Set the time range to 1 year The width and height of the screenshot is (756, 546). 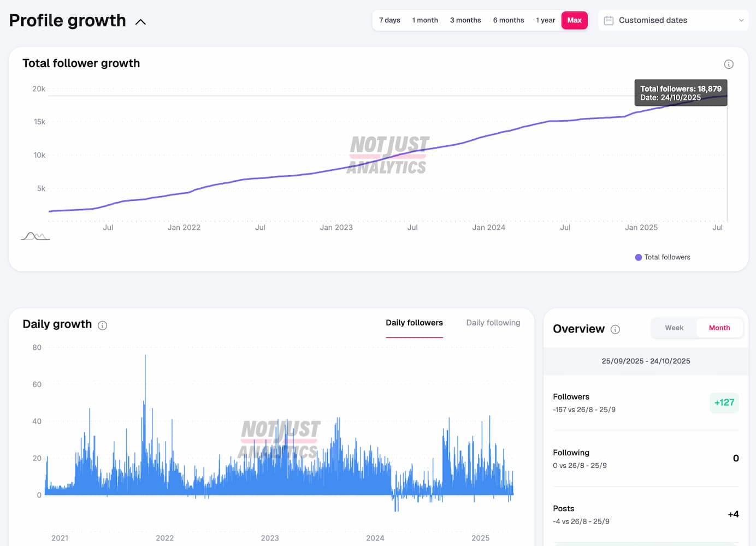545,20
